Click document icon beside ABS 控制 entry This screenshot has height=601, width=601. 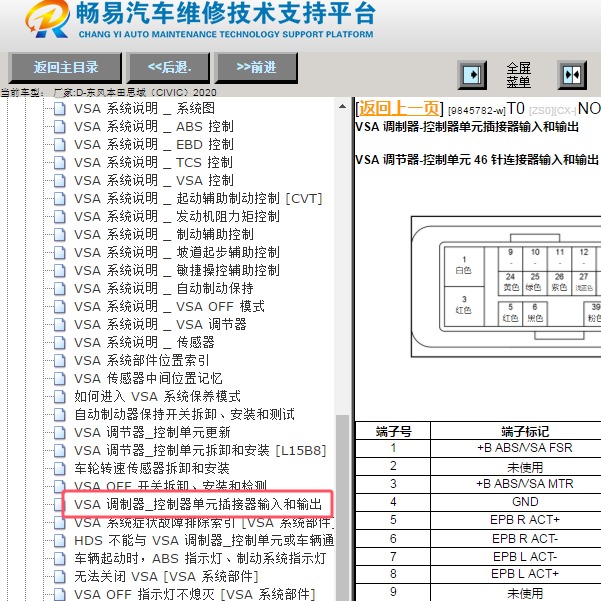(x=59, y=127)
